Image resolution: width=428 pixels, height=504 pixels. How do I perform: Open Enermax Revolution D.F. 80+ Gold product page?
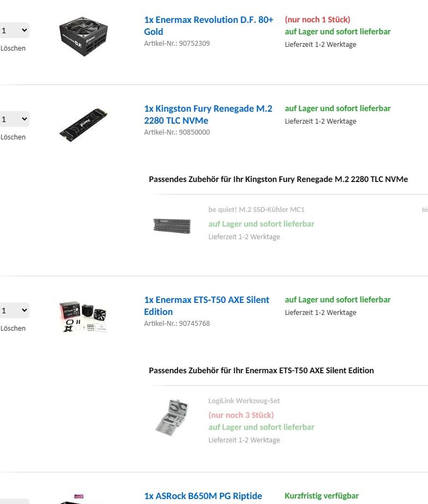[208, 26]
